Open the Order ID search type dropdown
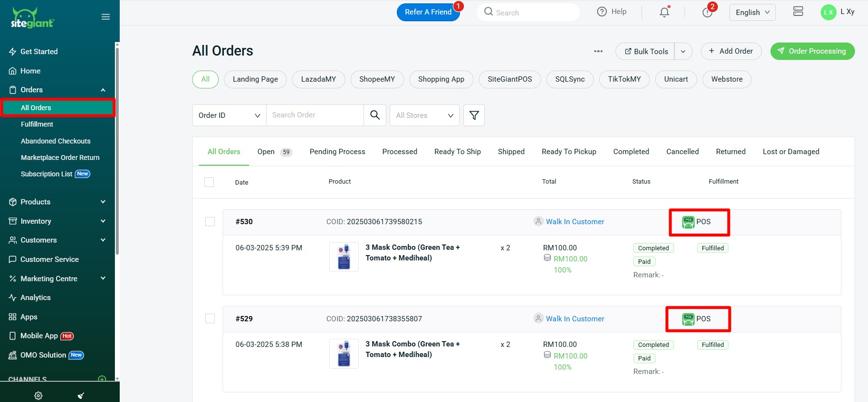The width and height of the screenshot is (868, 402). (x=229, y=115)
